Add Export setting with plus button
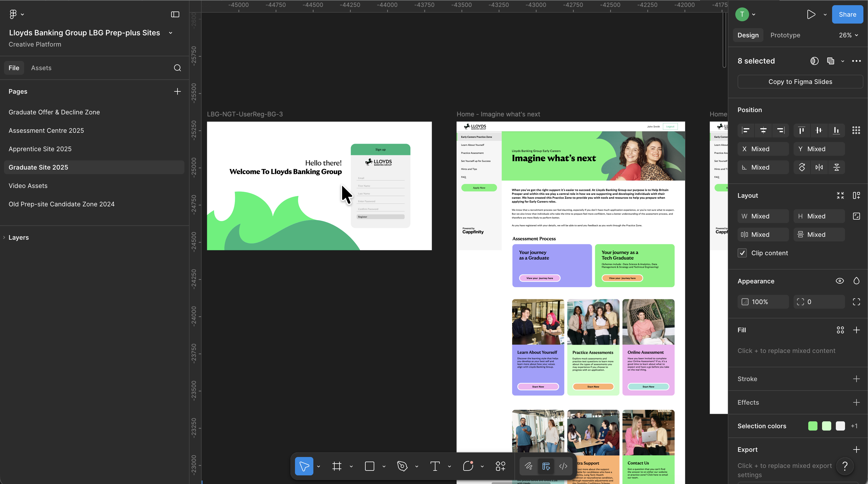Viewport: 868px width, 484px height. pyautogui.click(x=856, y=450)
